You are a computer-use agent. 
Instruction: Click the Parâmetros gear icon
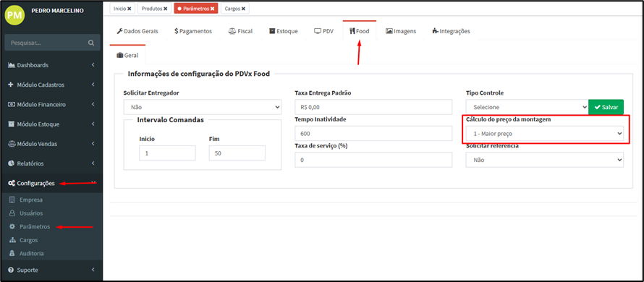[12, 226]
